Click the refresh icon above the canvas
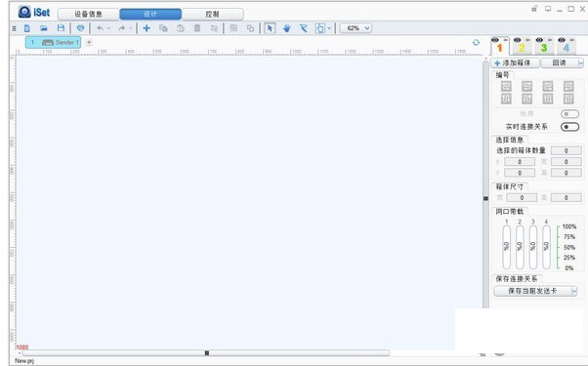Screen dimensions: 588x366 476,43
